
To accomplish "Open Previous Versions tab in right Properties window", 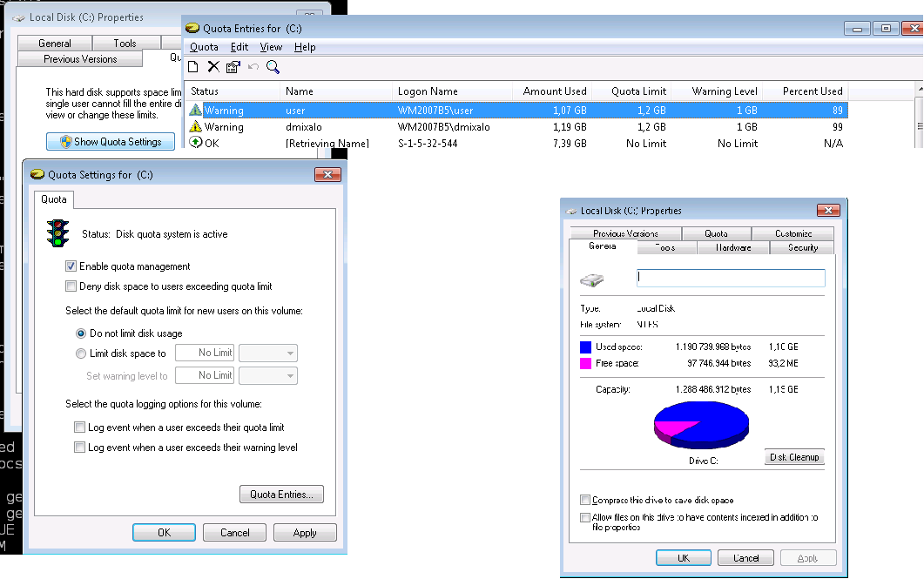I will click(625, 234).
